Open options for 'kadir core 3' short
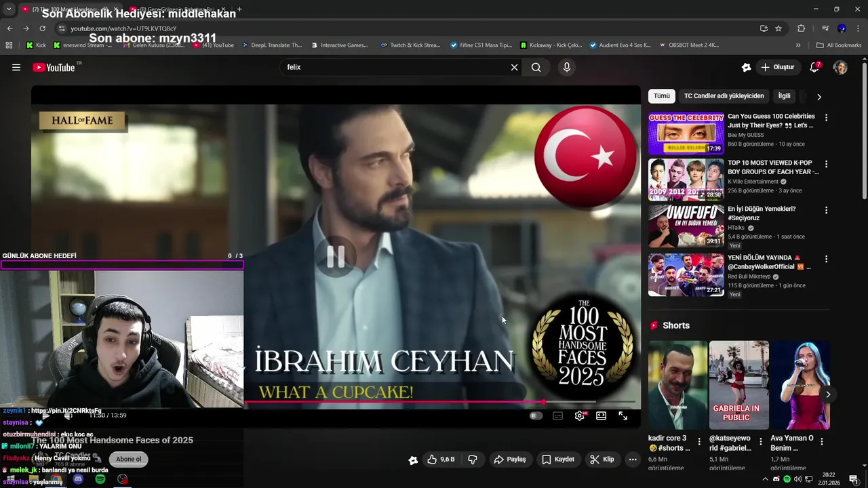868x488 pixels. tap(699, 441)
